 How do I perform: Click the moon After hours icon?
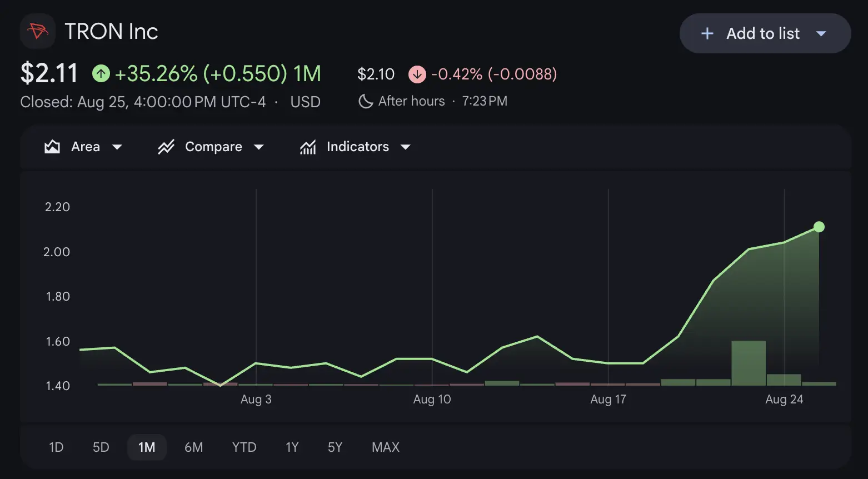pyautogui.click(x=366, y=101)
